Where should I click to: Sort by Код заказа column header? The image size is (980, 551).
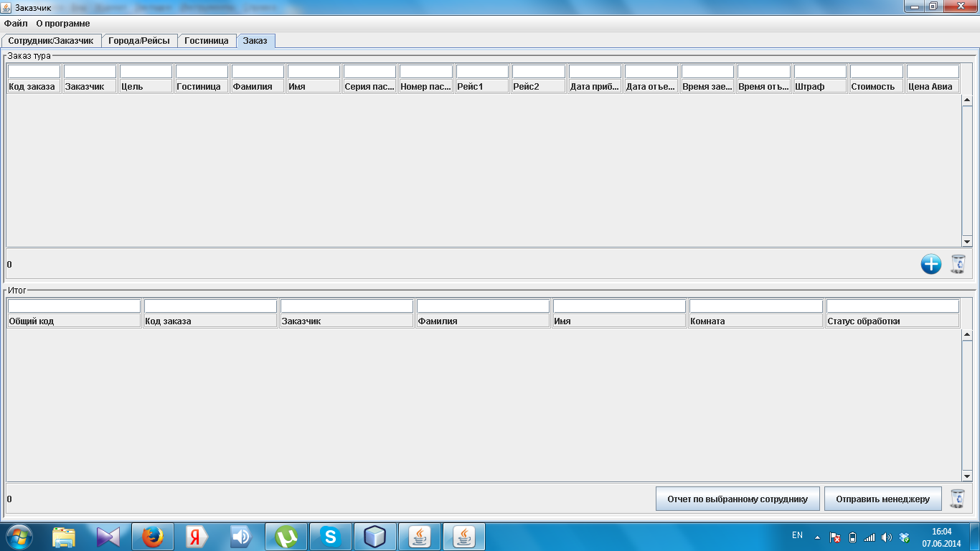pyautogui.click(x=34, y=86)
